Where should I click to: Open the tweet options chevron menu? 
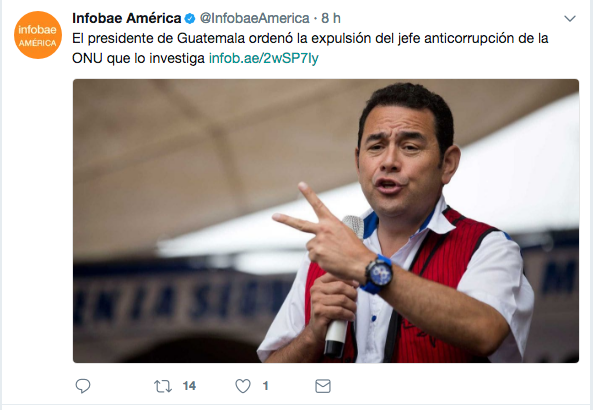[570, 18]
